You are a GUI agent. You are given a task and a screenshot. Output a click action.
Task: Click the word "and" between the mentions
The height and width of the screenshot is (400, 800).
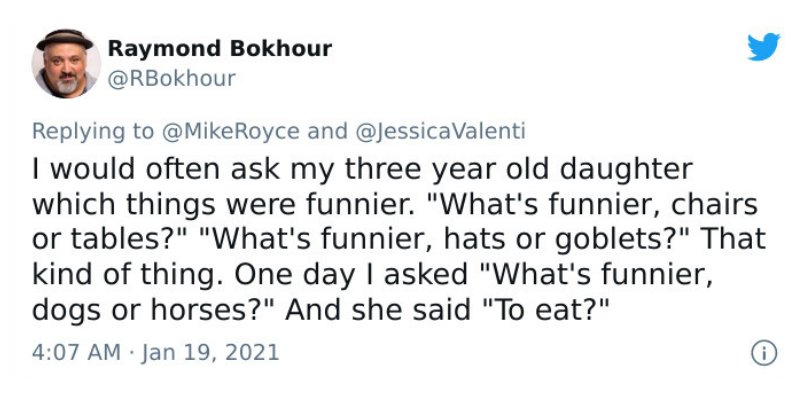(327, 131)
